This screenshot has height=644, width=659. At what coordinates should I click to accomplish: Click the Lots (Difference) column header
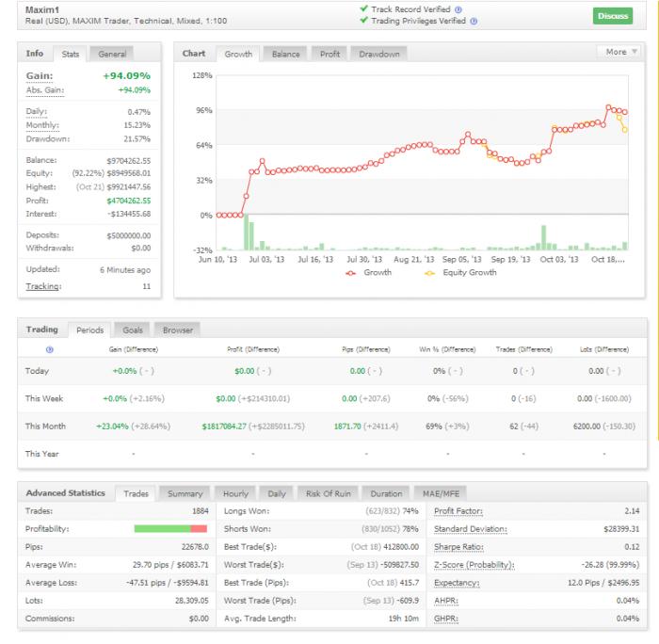tap(604, 349)
